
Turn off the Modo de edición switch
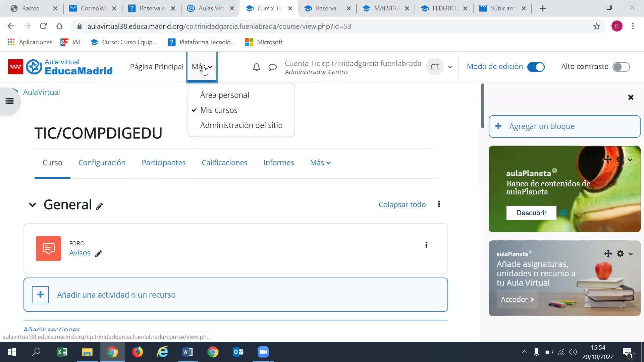pos(536,67)
